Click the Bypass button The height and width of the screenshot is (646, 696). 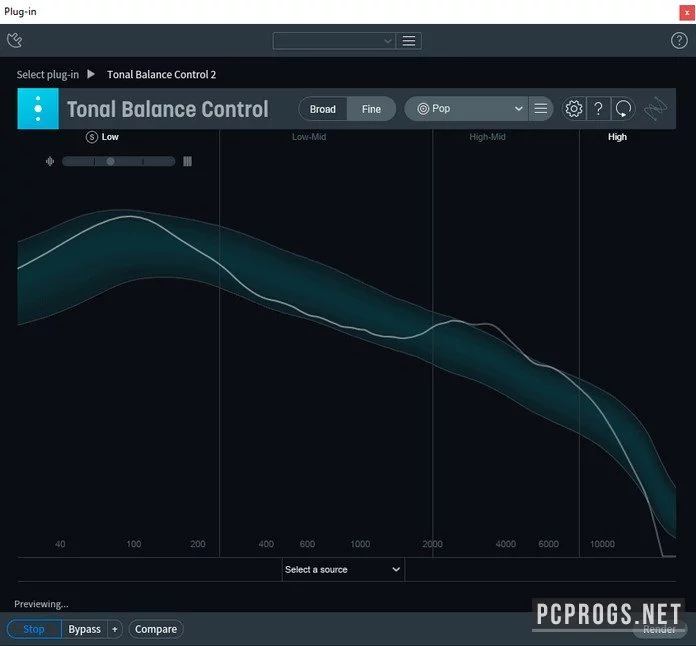(x=84, y=629)
